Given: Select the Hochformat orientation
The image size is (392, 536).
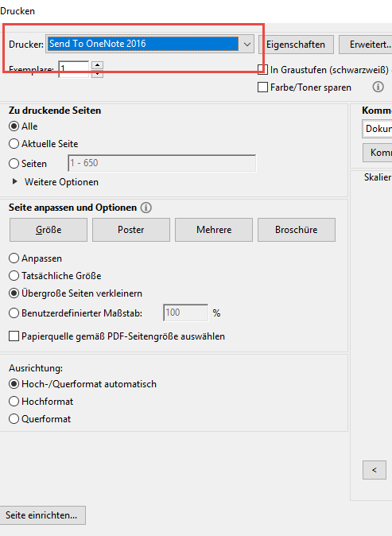Looking at the screenshot, I should click(x=14, y=402).
